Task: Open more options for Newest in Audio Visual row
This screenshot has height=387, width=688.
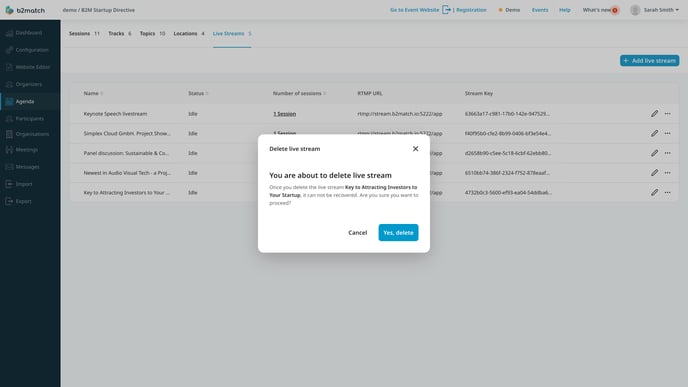Action: click(667, 173)
